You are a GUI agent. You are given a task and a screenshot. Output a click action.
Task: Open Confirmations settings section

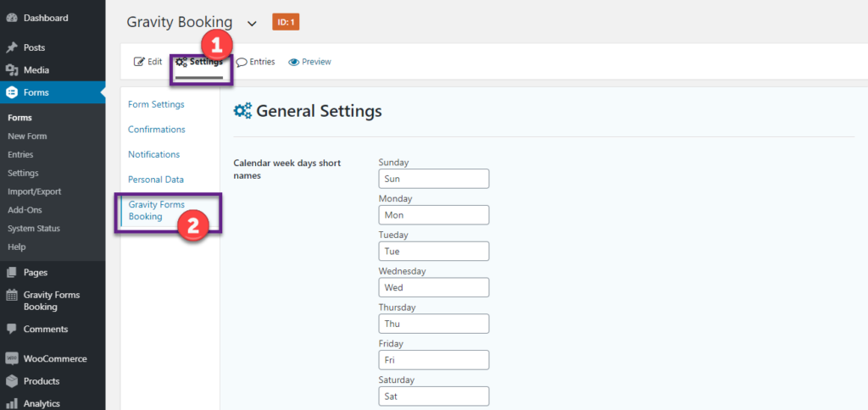(x=157, y=130)
